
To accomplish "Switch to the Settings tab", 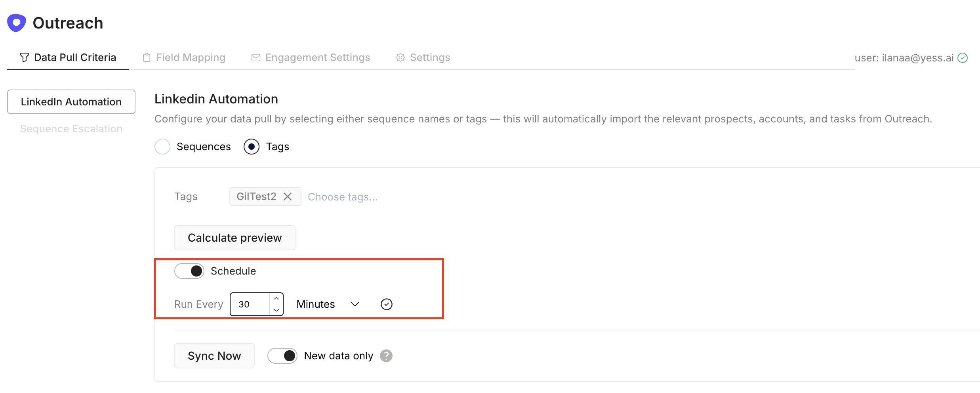I will [x=423, y=57].
